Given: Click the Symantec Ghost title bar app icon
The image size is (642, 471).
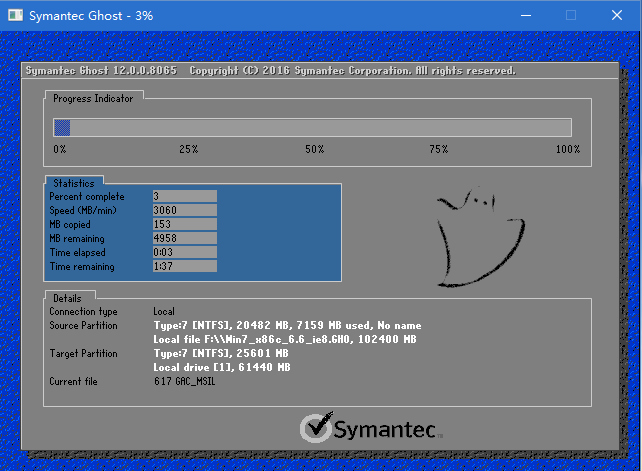Looking at the screenshot, I should [16, 16].
